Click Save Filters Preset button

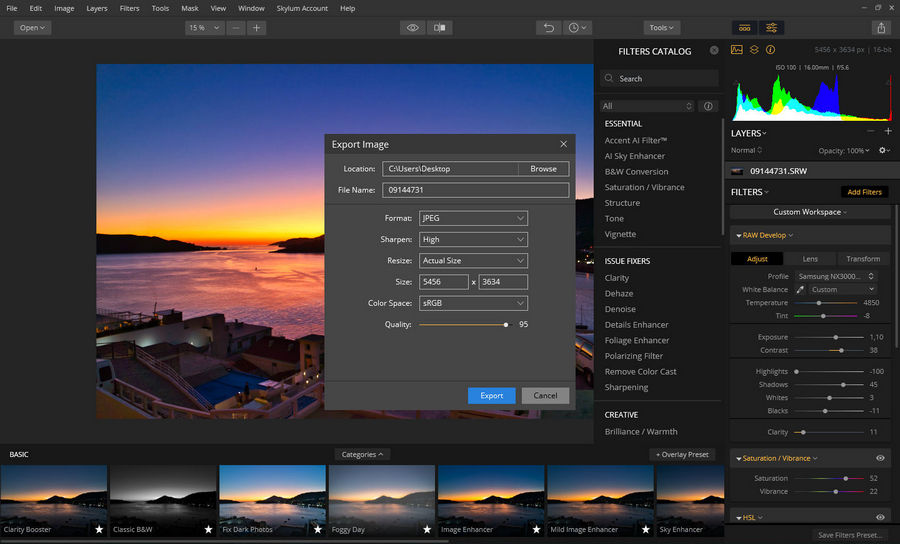850,535
